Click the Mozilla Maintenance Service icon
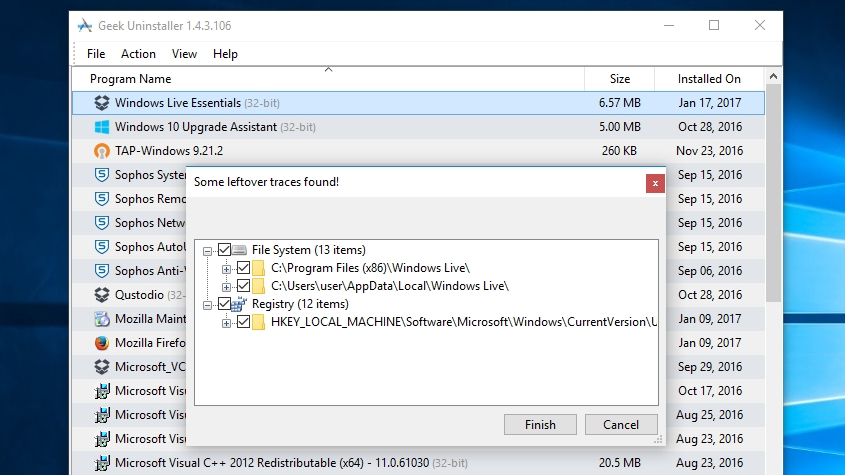The width and height of the screenshot is (845, 475). click(x=101, y=319)
